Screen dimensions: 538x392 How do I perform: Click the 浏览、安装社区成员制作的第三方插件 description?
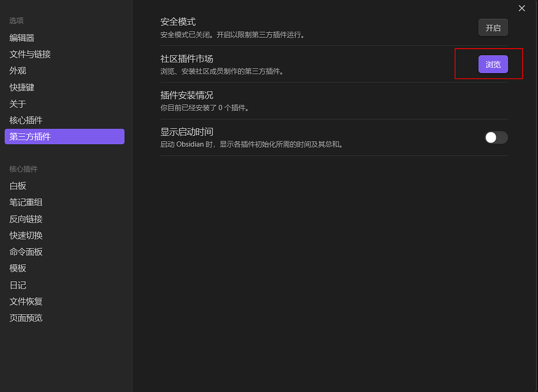pos(222,71)
